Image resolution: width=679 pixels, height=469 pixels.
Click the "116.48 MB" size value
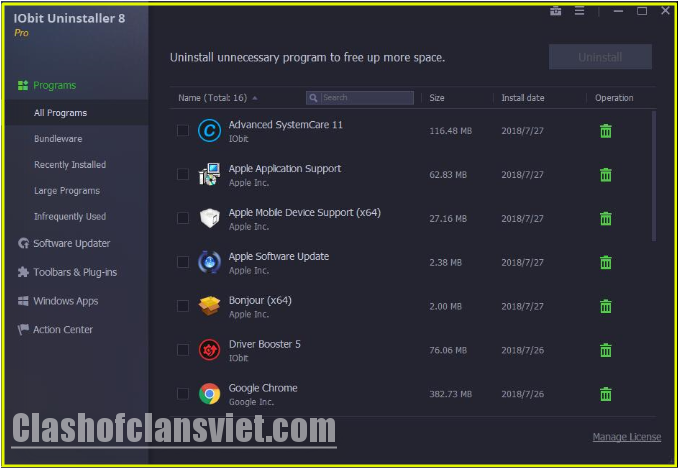coord(450,131)
